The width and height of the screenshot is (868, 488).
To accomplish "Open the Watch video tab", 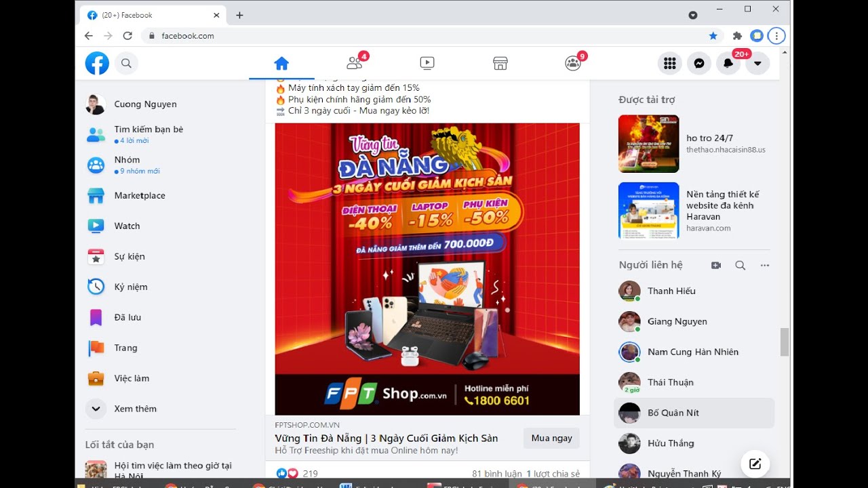I will tap(427, 63).
